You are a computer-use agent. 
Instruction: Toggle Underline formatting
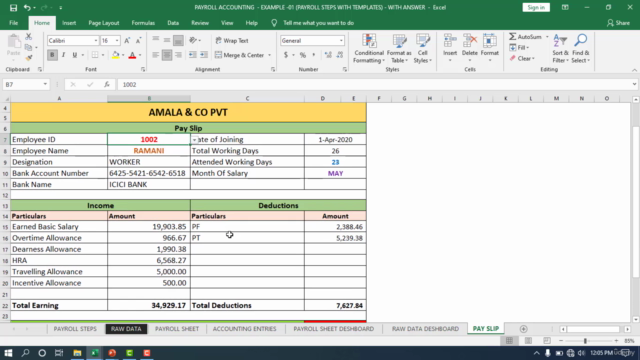point(75,55)
